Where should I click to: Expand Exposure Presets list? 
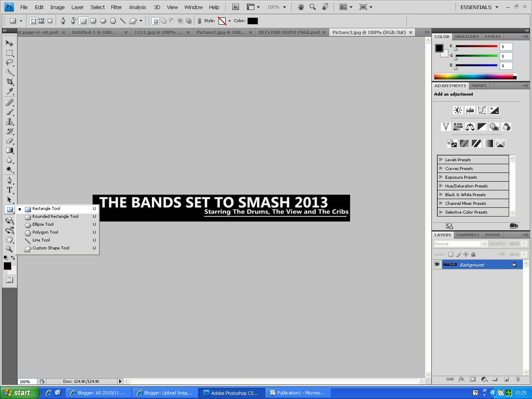click(x=441, y=177)
